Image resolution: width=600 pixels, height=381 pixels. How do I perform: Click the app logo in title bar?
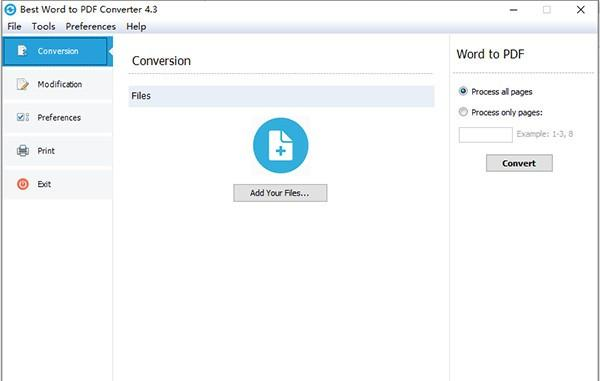pyautogui.click(x=10, y=10)
